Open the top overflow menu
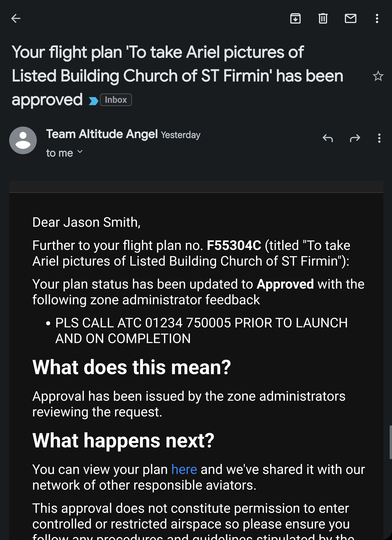392x540 pixels. (377, 18)
